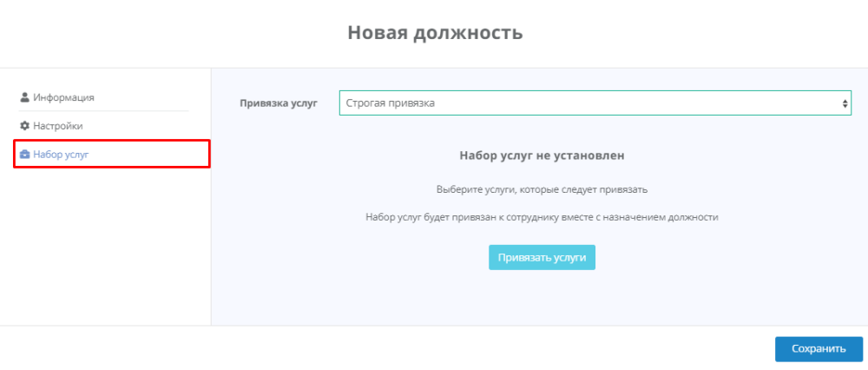This screenshot has height=370, width=868.
Task: Click the text Набор услуг не установлен
Action: coord(542,155)
